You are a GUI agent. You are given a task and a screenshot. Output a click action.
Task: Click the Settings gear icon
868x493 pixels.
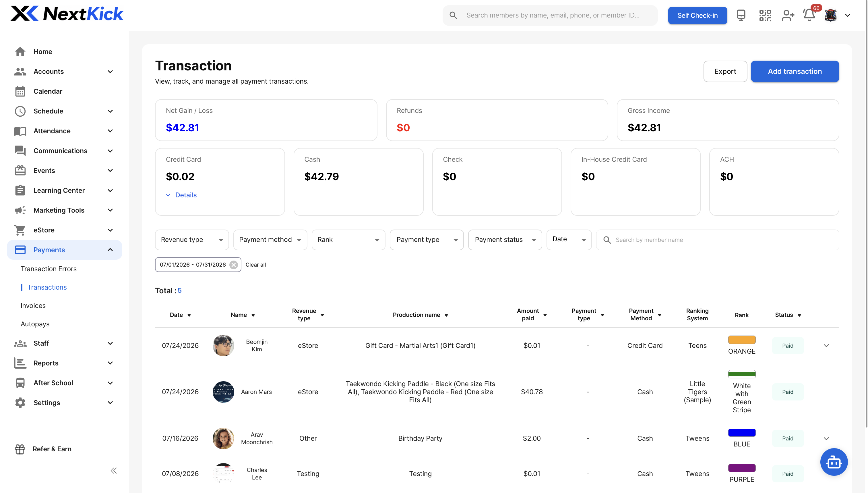20,403
